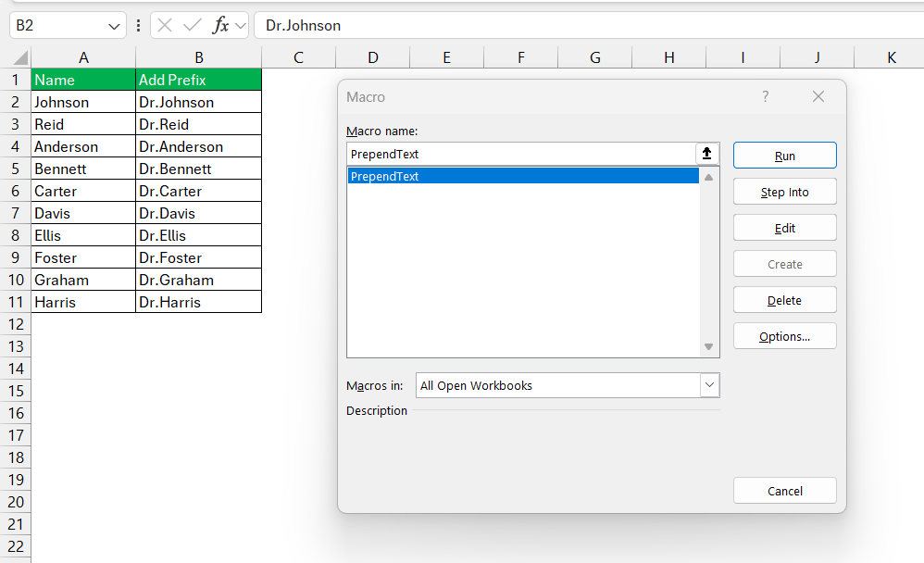Click the Add Prefix header cell
Image resolution: width=924 pixels, height=563 pixels.
coord(198,80)
